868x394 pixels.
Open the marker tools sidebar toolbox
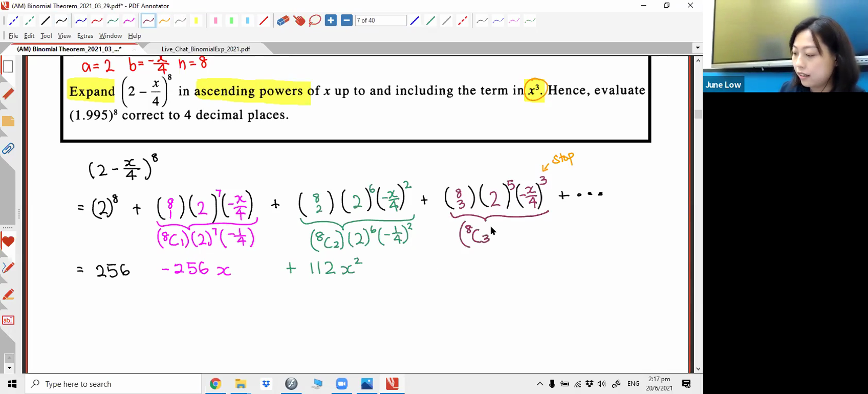point(8,295)
